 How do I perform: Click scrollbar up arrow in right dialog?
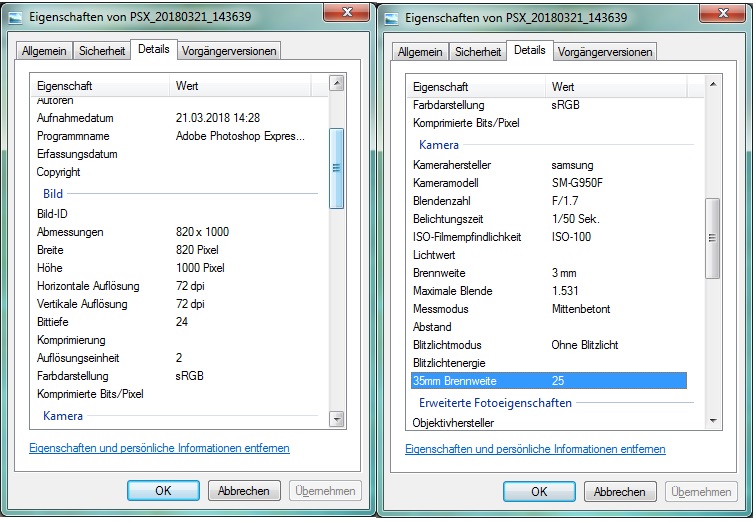click(712, 85)
